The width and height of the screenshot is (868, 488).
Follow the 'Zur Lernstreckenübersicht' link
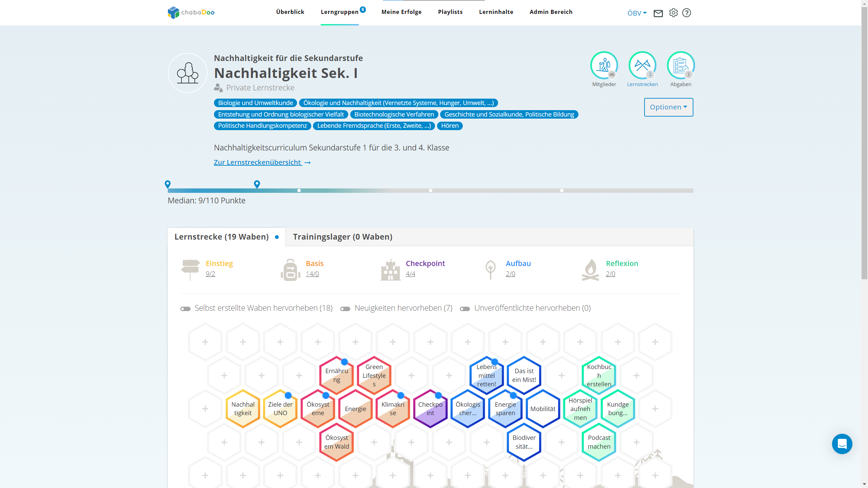[x=257, y=162]
